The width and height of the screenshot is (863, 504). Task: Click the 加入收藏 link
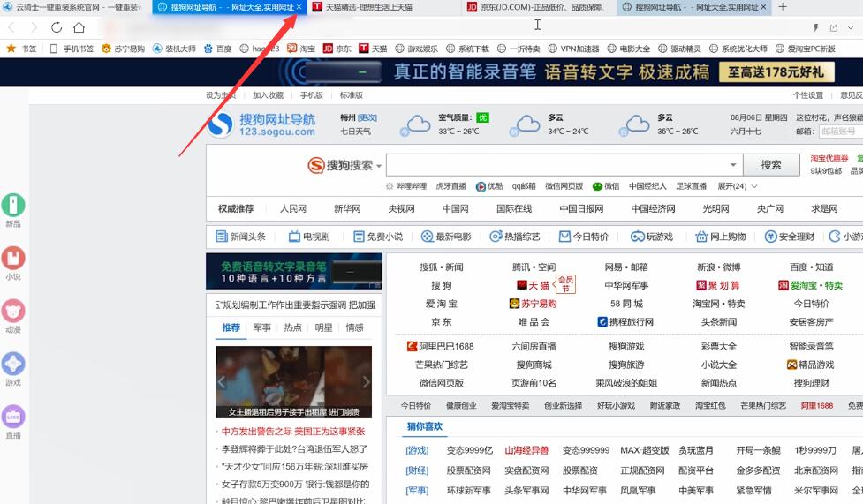[268, 95]
